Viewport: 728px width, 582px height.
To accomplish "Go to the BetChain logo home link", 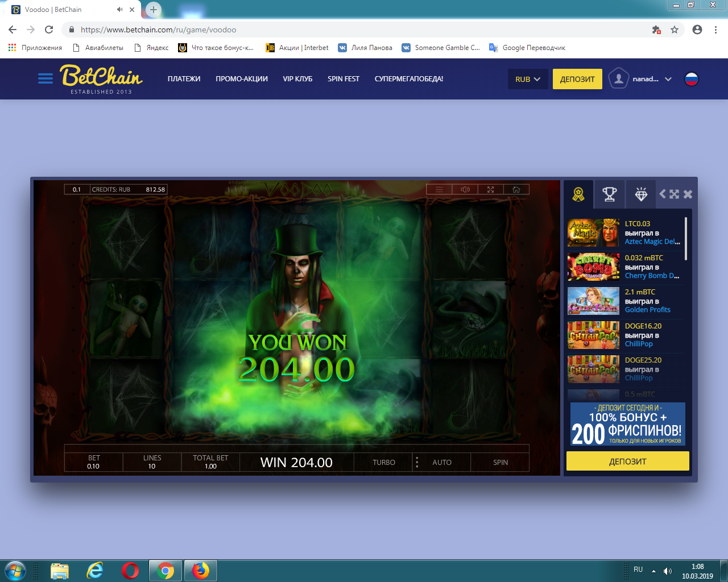I will (101, 78).
